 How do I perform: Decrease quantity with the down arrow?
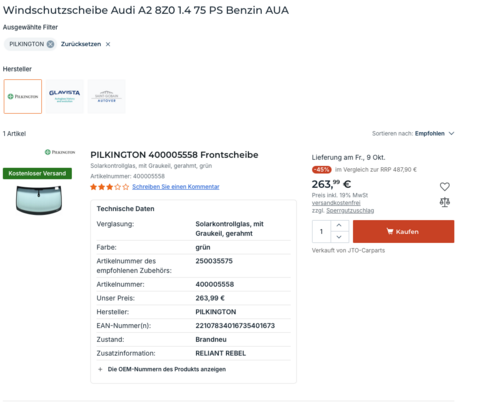point(339,237)
